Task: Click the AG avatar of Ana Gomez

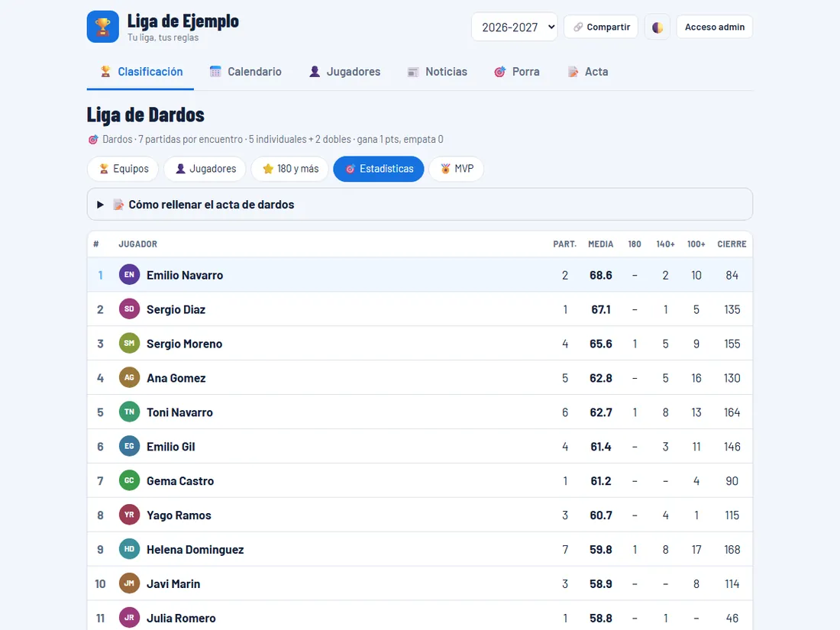Action: tap(129, 378)
